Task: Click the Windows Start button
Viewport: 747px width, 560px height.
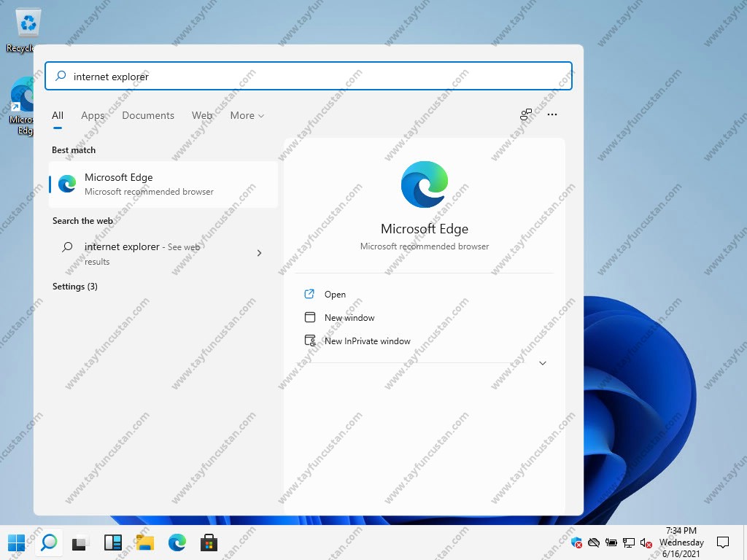Action: pos(17,542)
